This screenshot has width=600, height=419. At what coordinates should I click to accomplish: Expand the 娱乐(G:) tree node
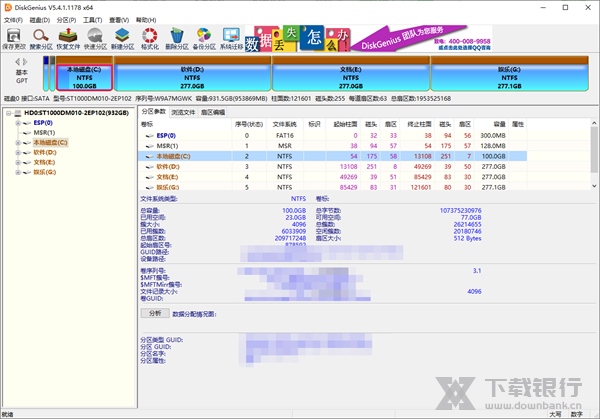point(17,173)
